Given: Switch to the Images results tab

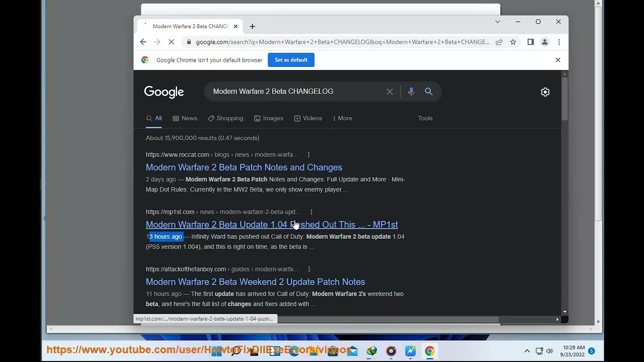Looking at the screenshot, I should tap(269, 118).
